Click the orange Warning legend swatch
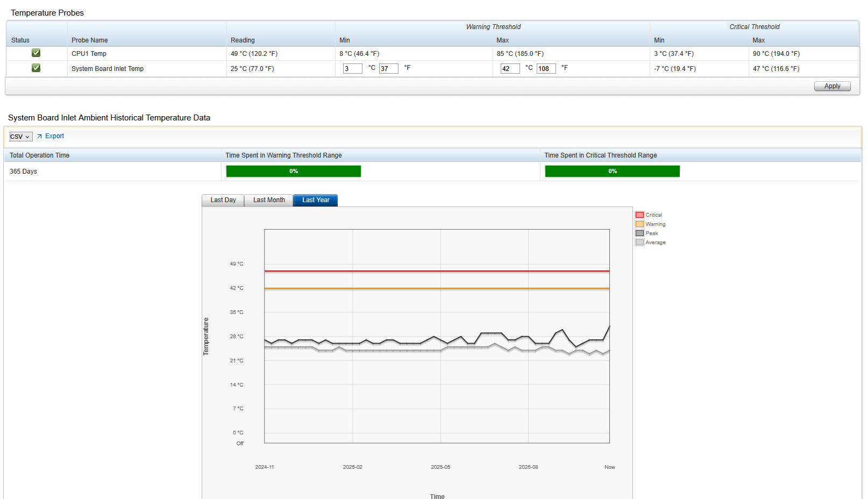 (x=639, y=224)
